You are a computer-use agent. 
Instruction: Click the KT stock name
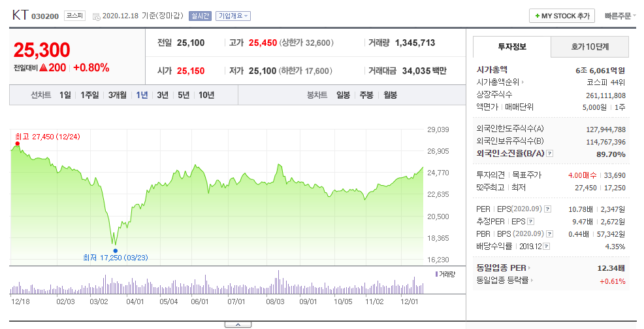(20, 15)
